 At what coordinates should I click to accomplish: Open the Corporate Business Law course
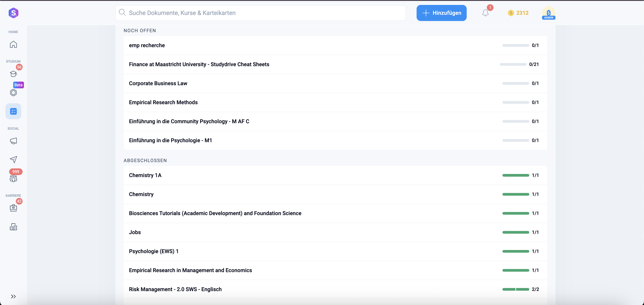pyautogui.click(x=158, y=83)
